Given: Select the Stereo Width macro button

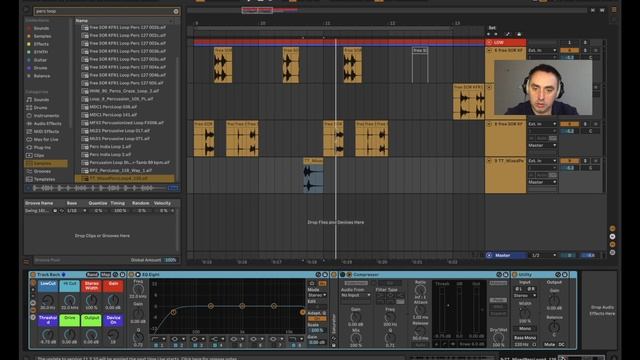Looking at the screenshot, I should pos(91,286).
